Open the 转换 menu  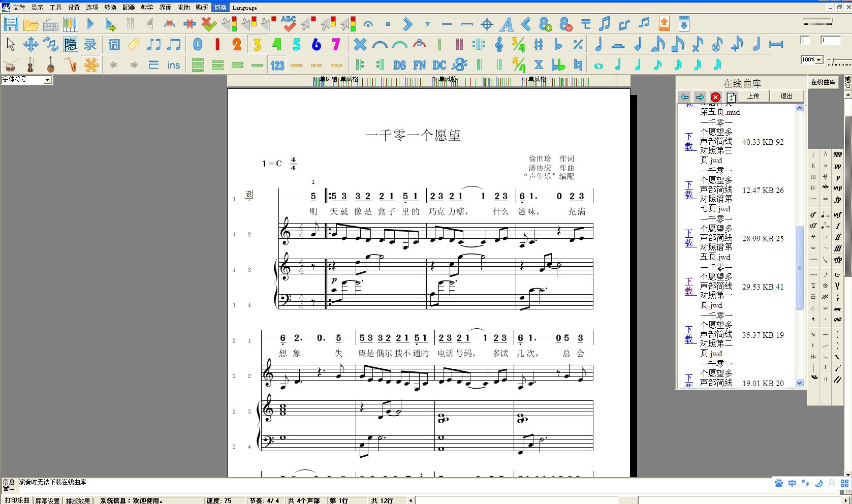pyautogui.click(x=110, y=8)
